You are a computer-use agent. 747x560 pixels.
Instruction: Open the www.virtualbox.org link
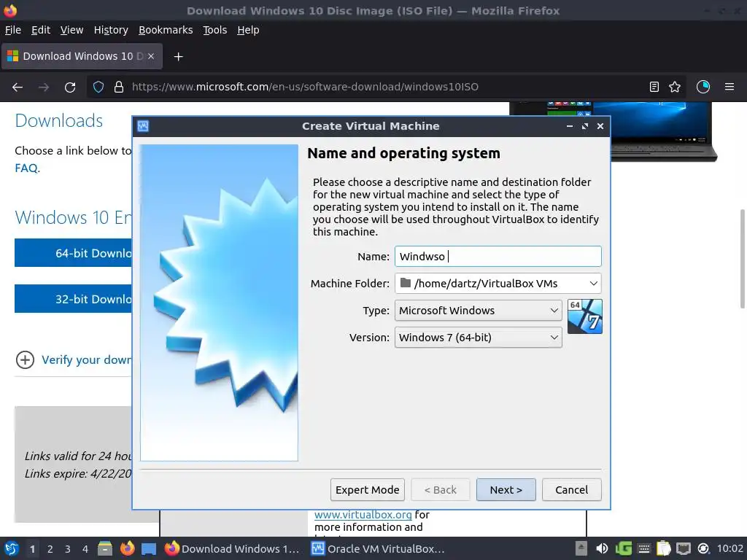point(363,515)
